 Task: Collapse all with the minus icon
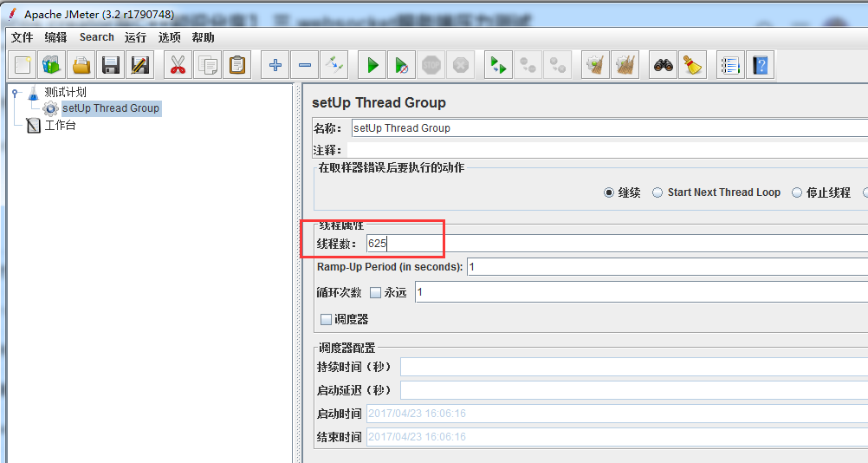pyautogui.click(x=304, y=65)
